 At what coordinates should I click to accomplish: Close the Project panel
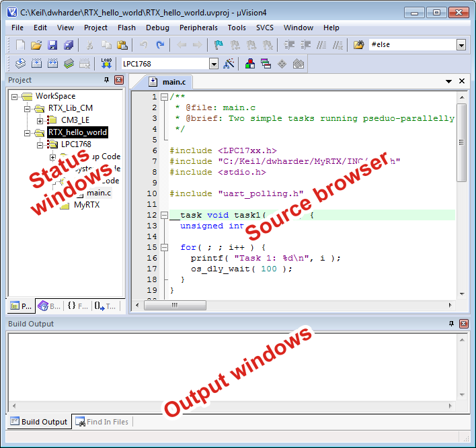pos(118,80)
